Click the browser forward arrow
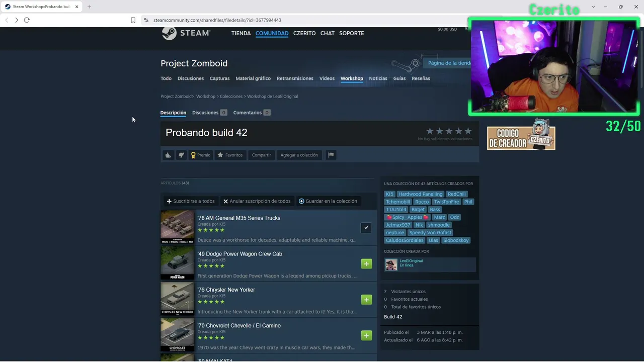Viewport: 644px width, 362px height. coord(17,20)
